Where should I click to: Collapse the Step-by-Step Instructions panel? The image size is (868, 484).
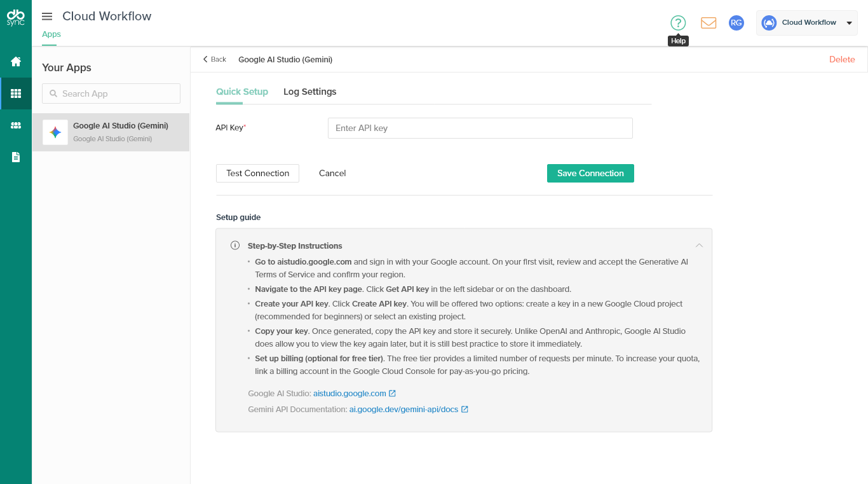(x=699, y=245)
